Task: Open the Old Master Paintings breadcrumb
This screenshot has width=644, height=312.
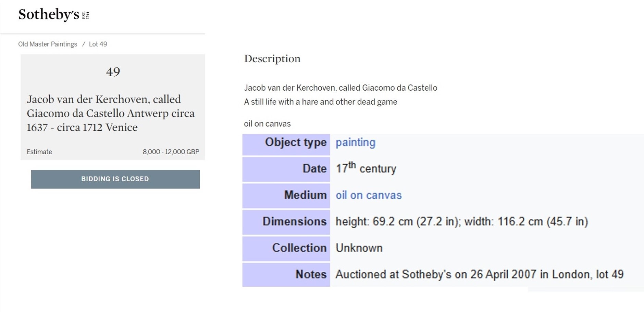Action: pos(48,44)
